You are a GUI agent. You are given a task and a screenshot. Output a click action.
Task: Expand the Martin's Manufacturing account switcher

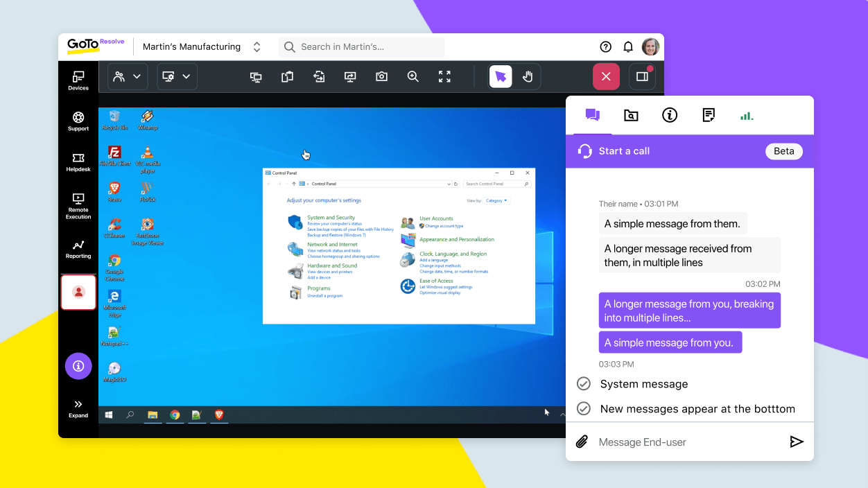click(x=257, y=47)
